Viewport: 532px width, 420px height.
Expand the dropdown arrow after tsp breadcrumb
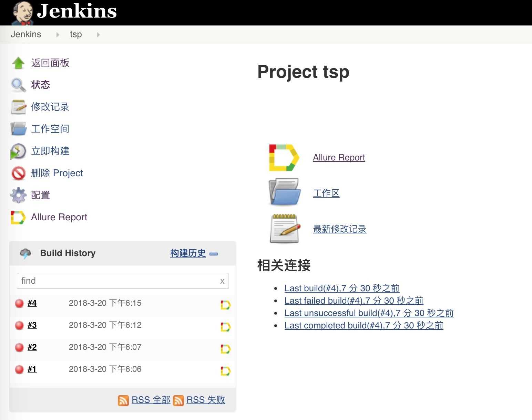point(98,34)
